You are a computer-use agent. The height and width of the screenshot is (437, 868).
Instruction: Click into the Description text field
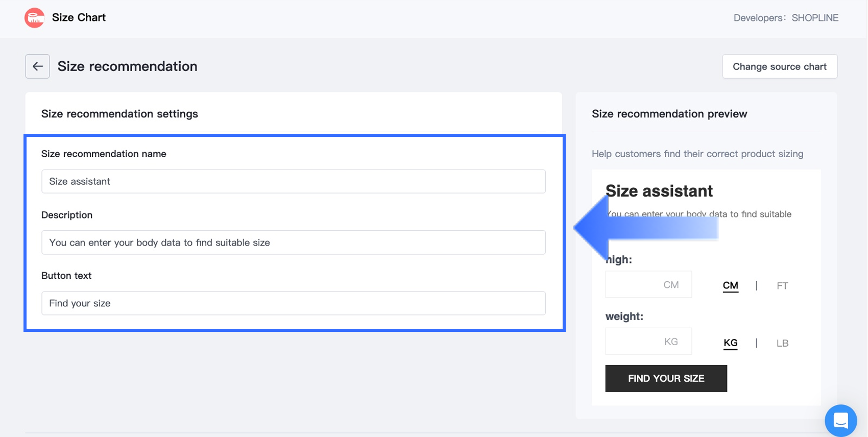[293, 242]
